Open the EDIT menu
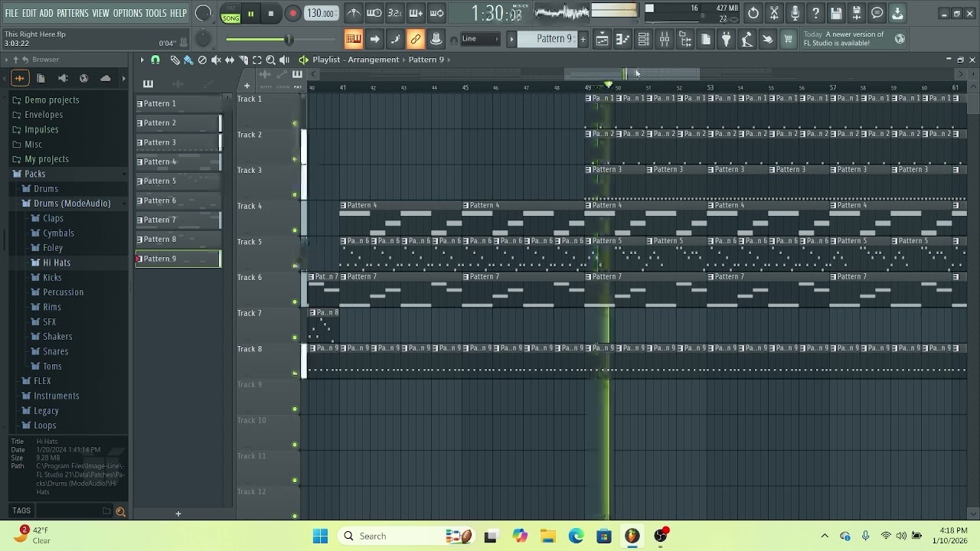980x551 pixels. pyautogui.click(x=29, y=13)
